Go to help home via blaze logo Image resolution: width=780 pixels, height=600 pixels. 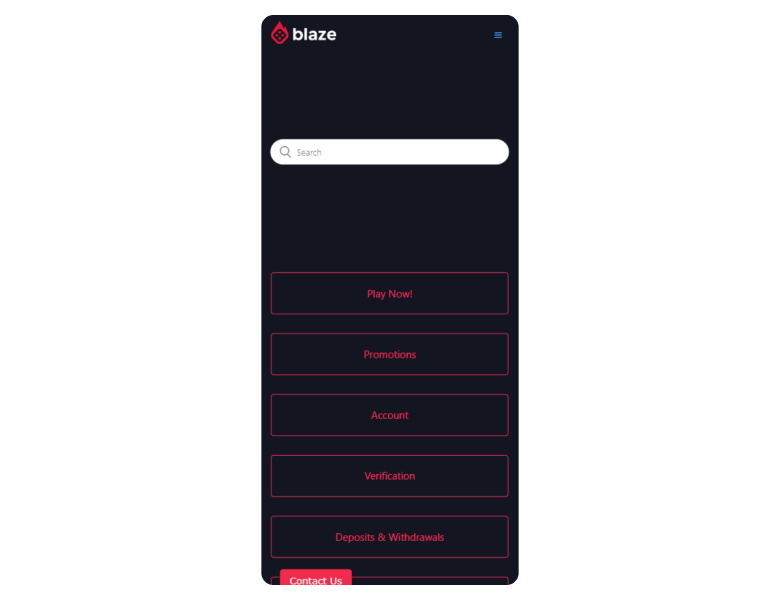[x=303, y=33]
